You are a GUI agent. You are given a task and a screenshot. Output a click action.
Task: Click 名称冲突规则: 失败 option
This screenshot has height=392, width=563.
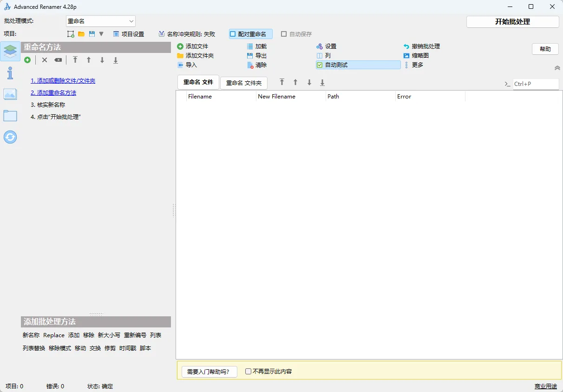(187, 34)
